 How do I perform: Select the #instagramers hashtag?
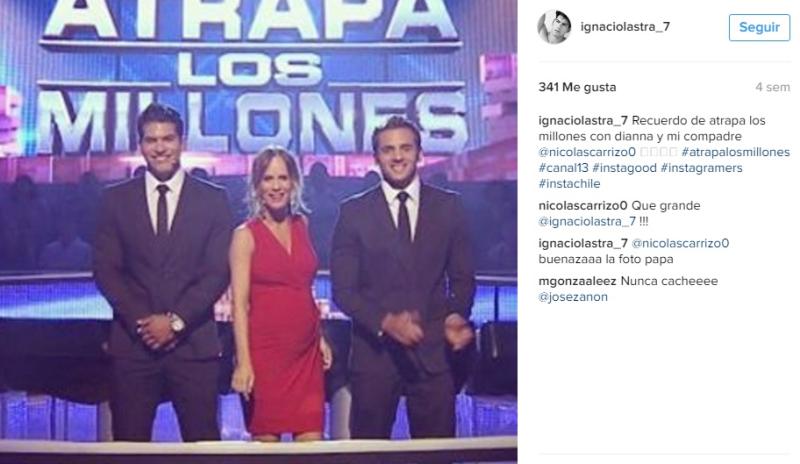click(702, 168)
